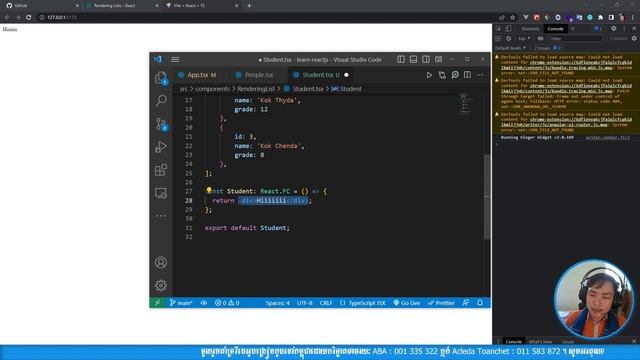The height and width of the screenshot is (360, 640).
Task: Split the editor to the right
Action: click(x=467, y=75)
